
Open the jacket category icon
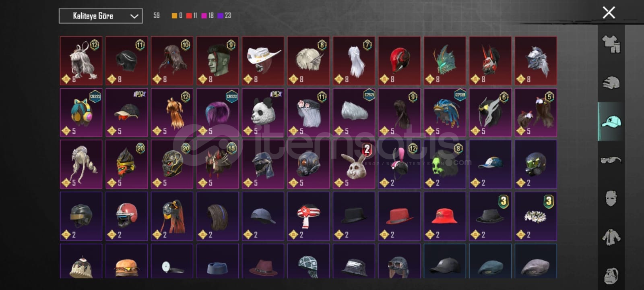611,237
